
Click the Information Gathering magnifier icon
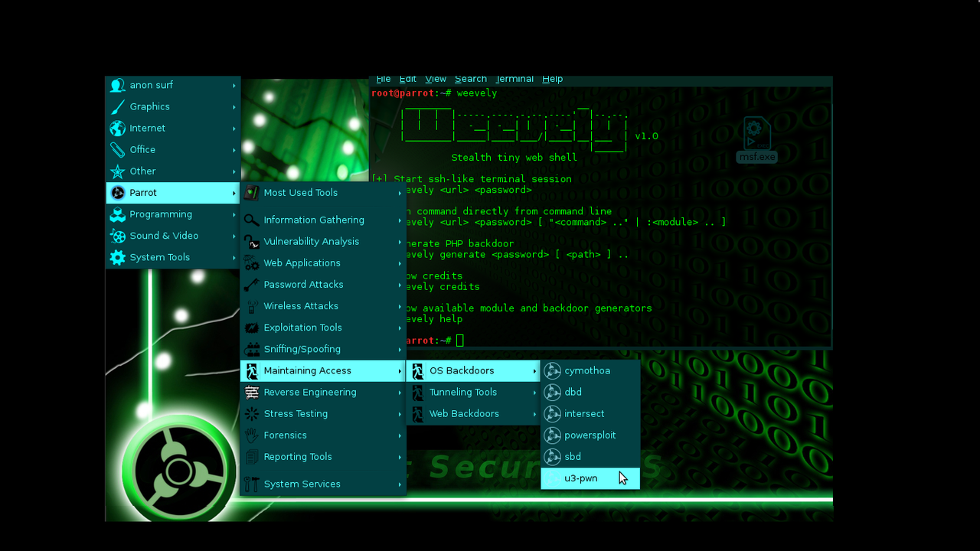click(251, 220)
